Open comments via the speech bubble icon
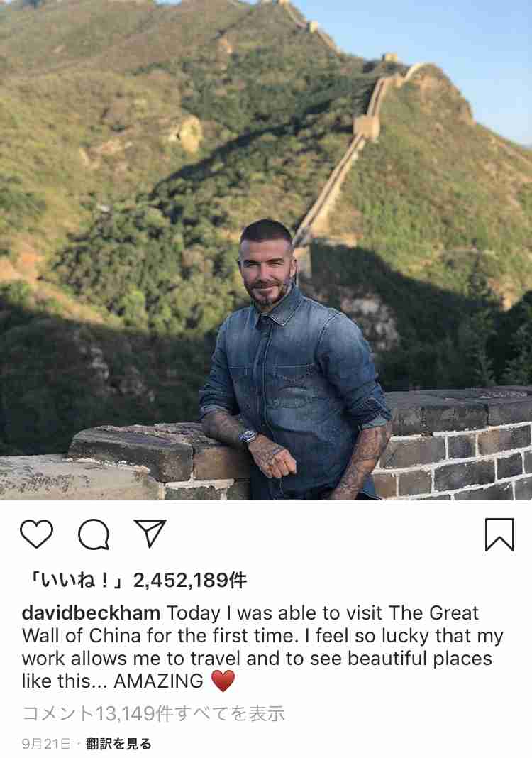 (x=94, y=534)
